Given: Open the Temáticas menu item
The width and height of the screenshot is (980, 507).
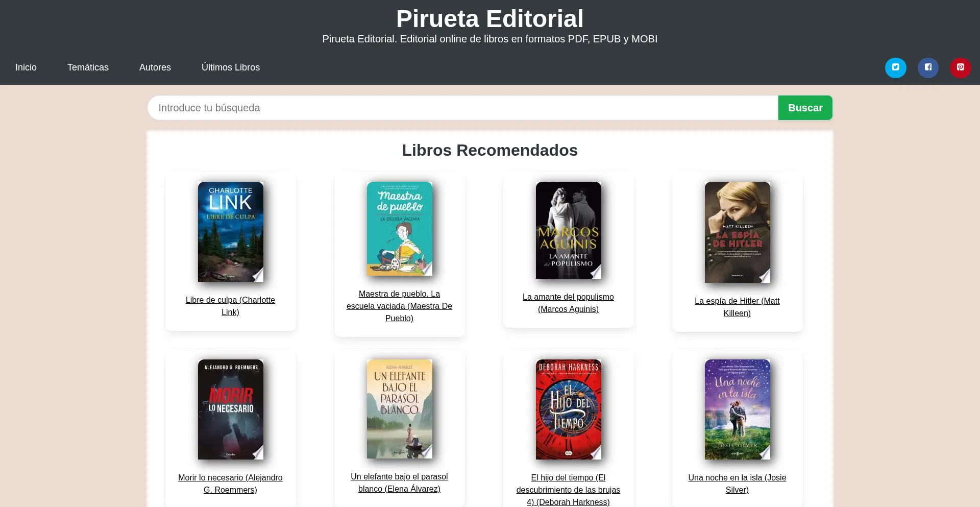Looking at the screenshot, I should point(88,67).
